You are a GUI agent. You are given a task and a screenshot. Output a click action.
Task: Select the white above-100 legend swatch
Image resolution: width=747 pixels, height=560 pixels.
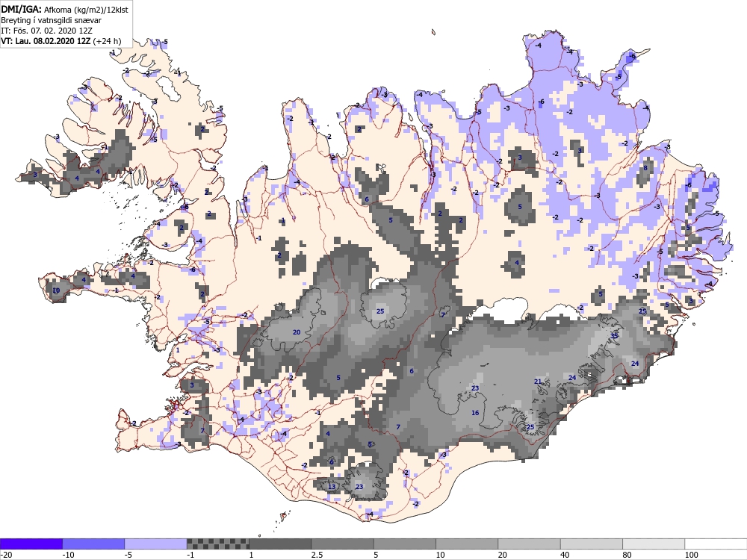coord(716,544)
